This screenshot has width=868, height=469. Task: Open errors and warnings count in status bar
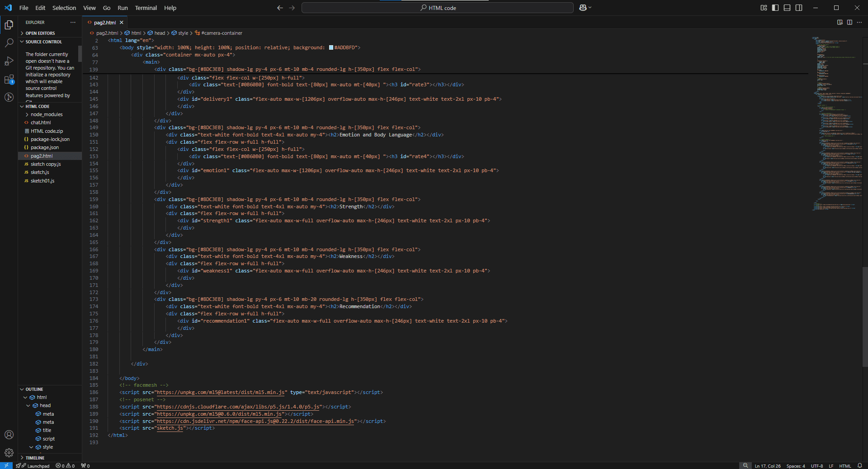[x=65, y=466]
